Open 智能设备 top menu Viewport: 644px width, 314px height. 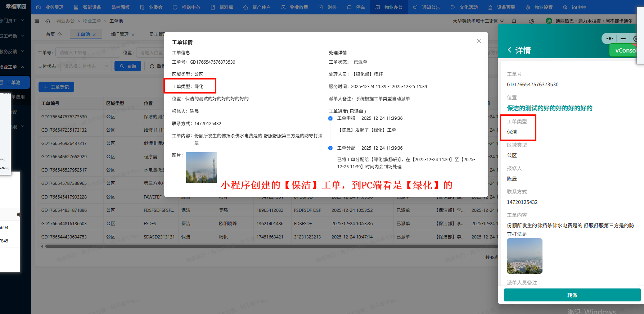(x=87, y=7)
